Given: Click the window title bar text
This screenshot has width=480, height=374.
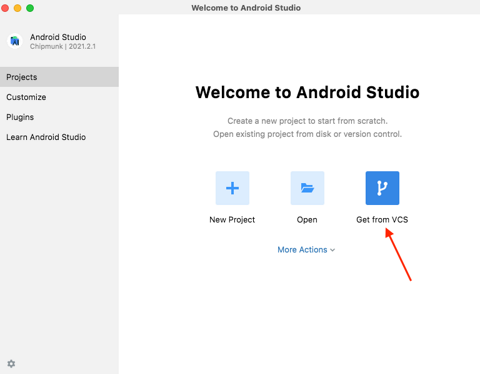Looking at the screenshot, I should [246, 8].
